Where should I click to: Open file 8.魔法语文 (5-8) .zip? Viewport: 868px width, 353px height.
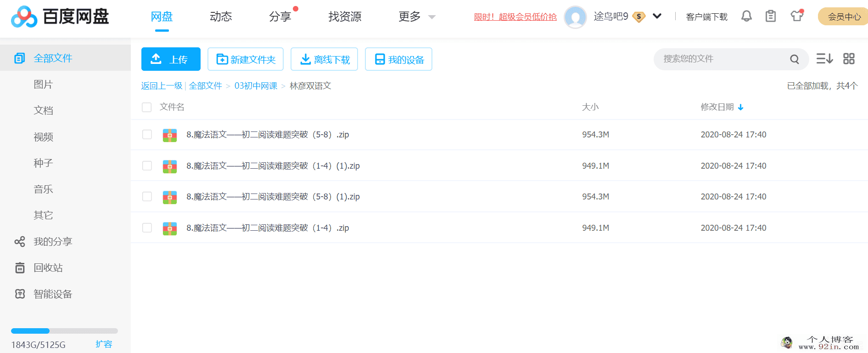268,135
